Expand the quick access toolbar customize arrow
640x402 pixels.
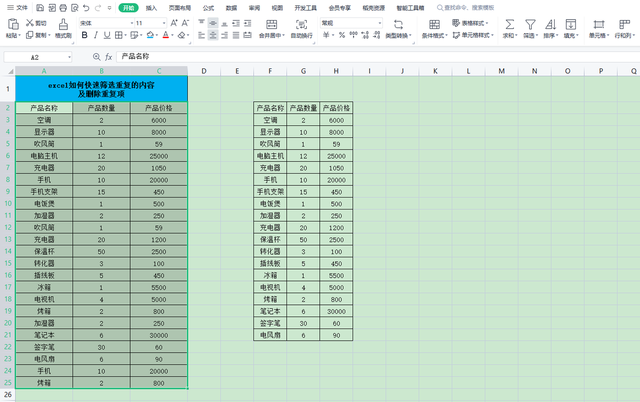(109, 8)
